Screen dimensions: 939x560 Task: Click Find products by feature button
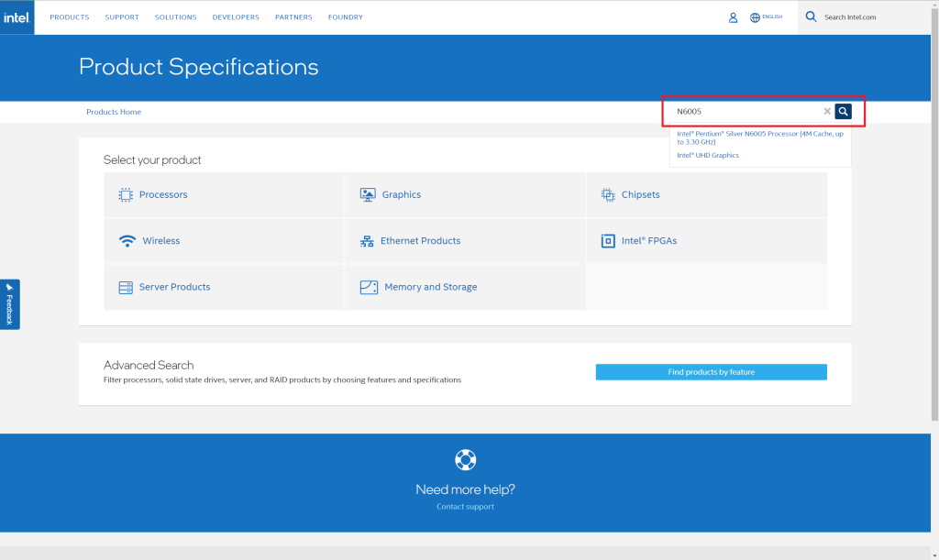pos(711,372)
